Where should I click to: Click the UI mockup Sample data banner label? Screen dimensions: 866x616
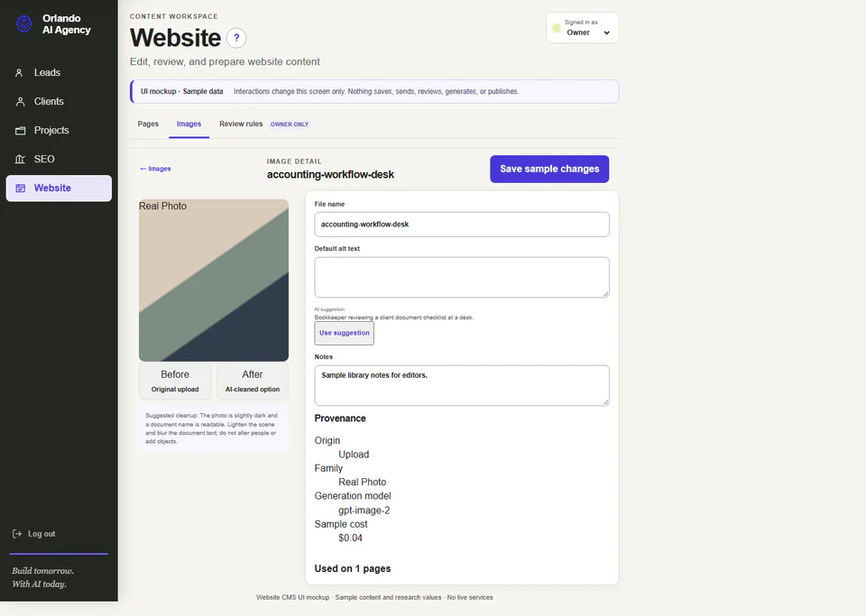[181, 92]
